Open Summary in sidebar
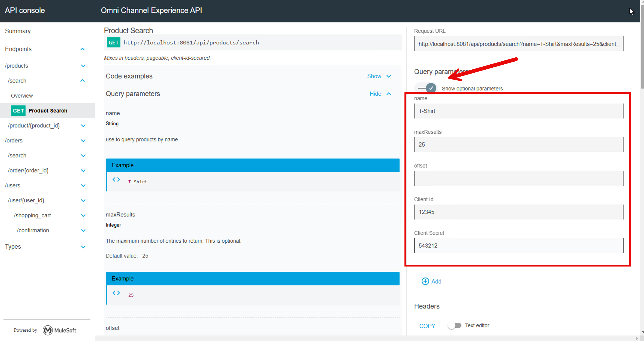This screenshot has height=341, width=644. 18,31
